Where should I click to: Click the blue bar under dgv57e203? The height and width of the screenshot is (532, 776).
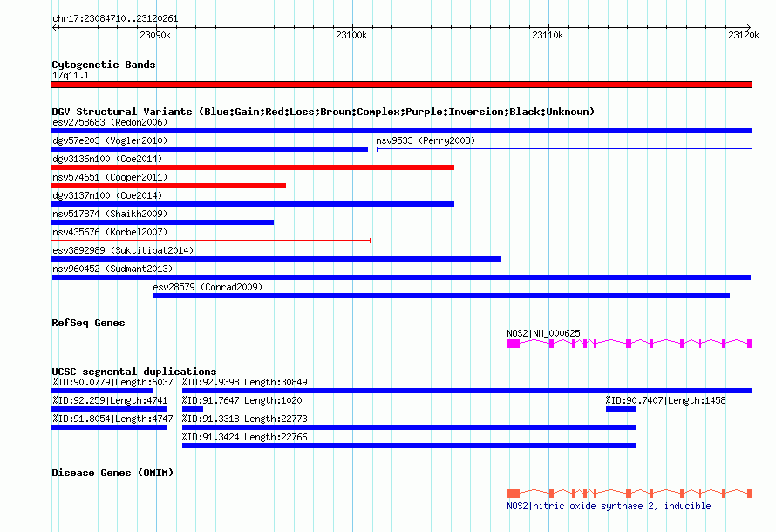click(210, 149)
